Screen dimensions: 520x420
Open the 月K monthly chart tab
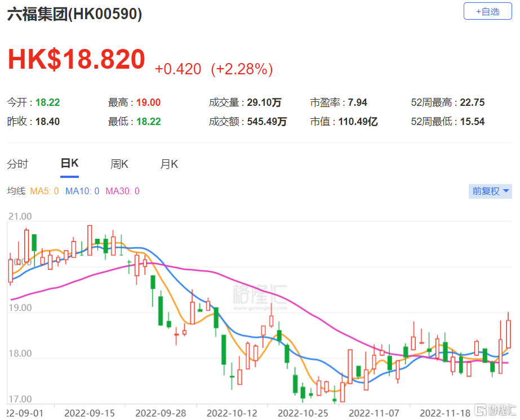click(x=169, y=164)
